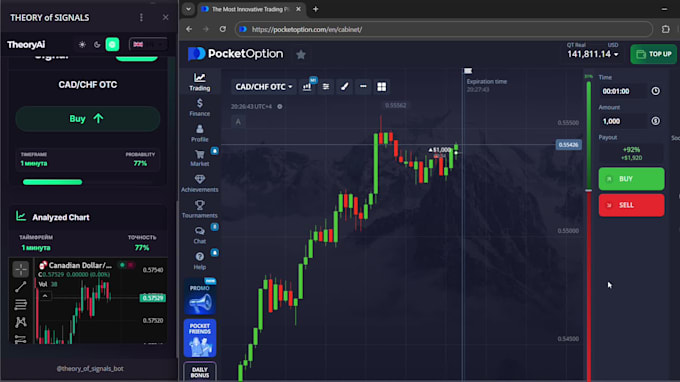
Task: Click the clock icon beside trade time
Action: 655,91
